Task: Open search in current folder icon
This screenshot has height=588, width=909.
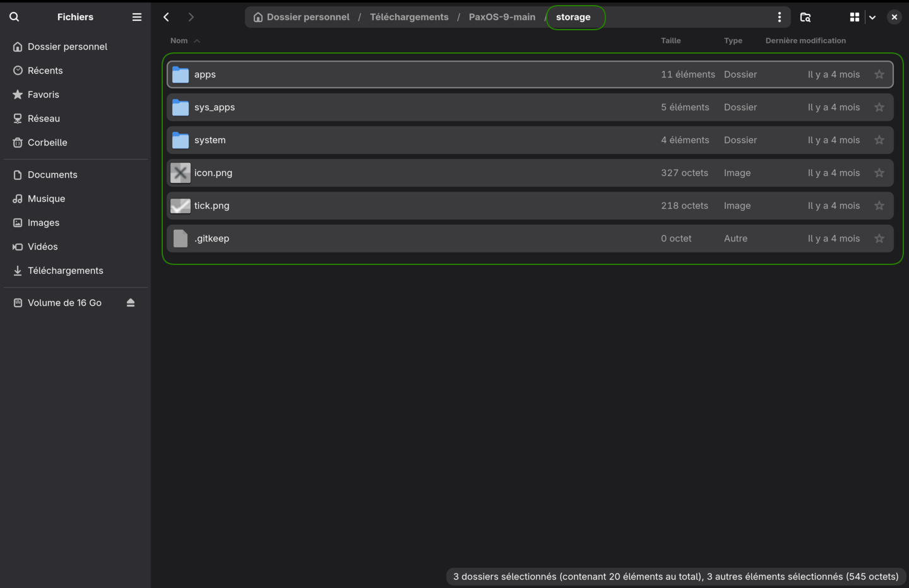Action: (x=805, y=17)
